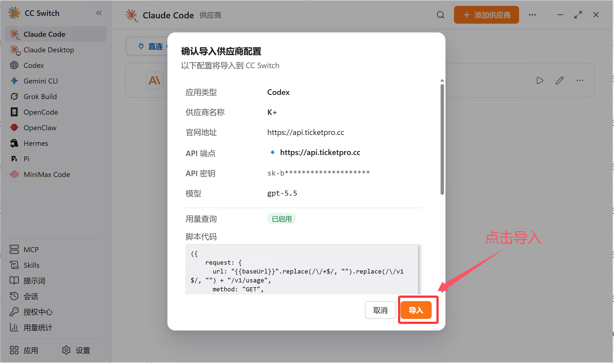Click the Grok Build icon
Screen dimensions: 614x364
(14, 97)
